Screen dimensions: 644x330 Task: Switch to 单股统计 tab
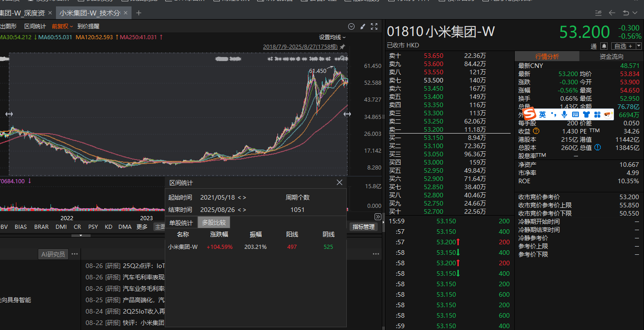(x=181, y=222)
